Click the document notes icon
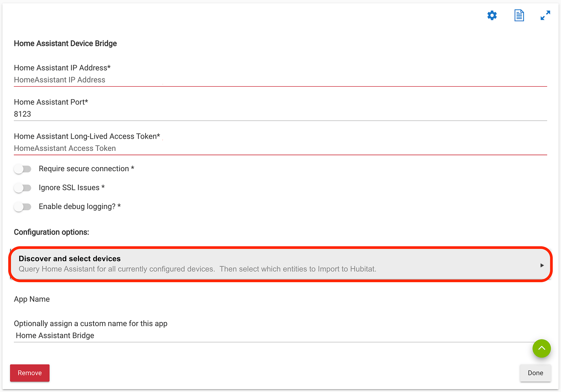This screenshot has width=561, height=392. 519,15
